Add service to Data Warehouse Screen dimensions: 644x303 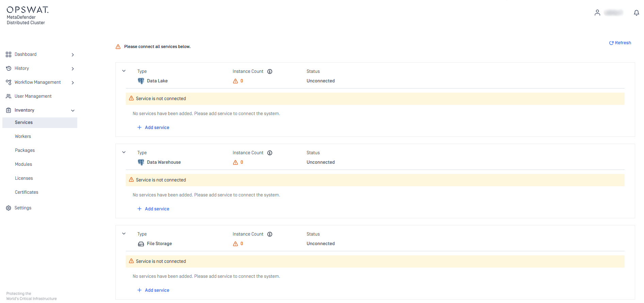tap(153, 209)
